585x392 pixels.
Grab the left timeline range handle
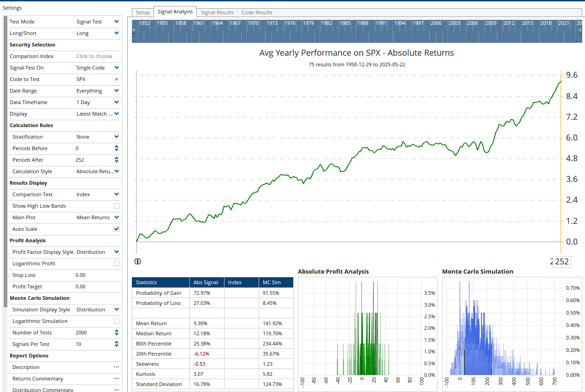pyautogui.click(x=134, y=31)
